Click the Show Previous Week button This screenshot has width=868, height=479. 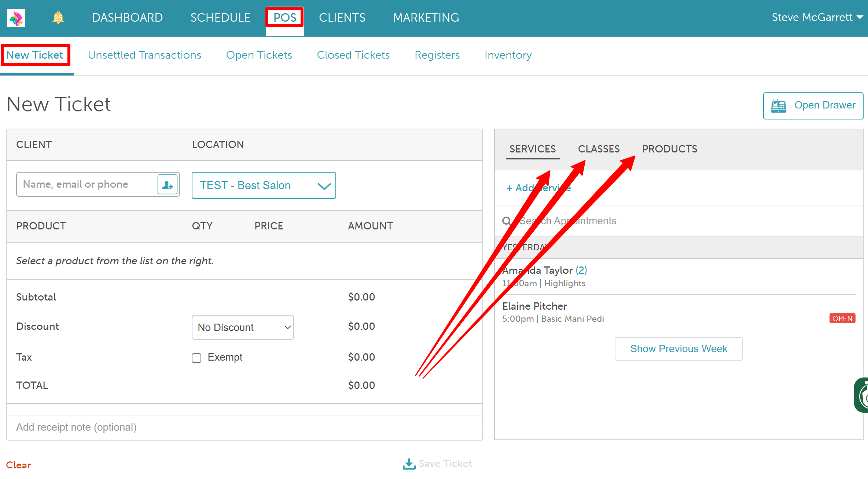coord(678,349)
